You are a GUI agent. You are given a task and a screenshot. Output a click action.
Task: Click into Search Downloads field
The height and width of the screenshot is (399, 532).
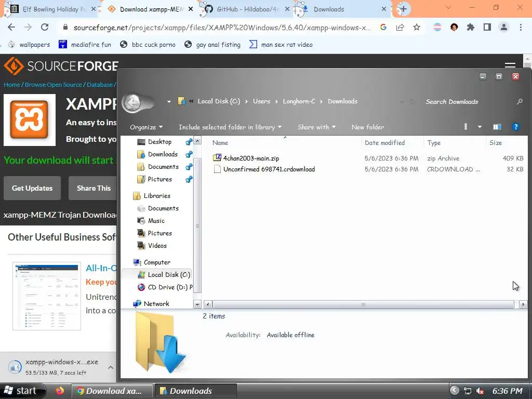pos(468,101)
